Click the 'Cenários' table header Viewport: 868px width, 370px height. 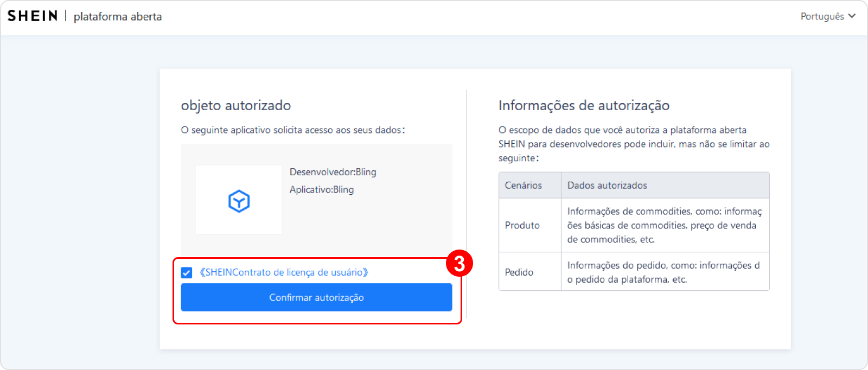[530, 185]
